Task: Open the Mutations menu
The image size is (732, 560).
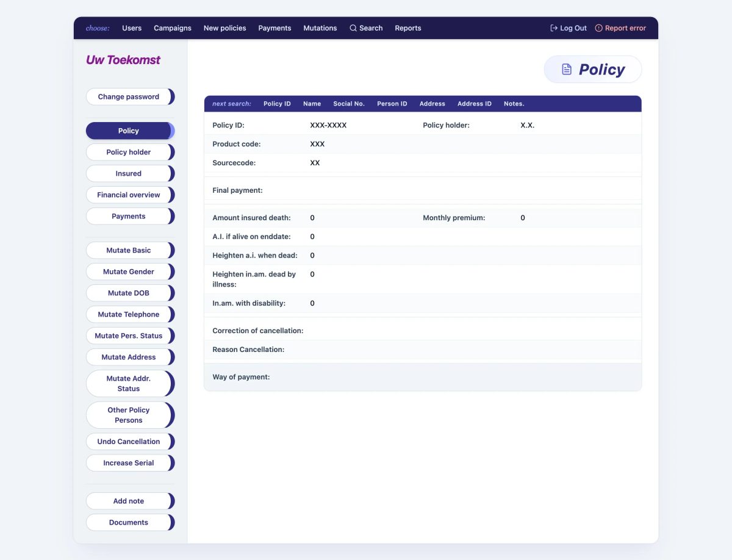Action: click(320, 28)
